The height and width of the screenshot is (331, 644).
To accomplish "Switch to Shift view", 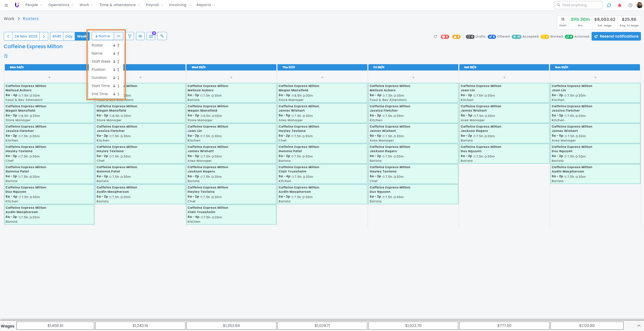I will coord(56,36).
